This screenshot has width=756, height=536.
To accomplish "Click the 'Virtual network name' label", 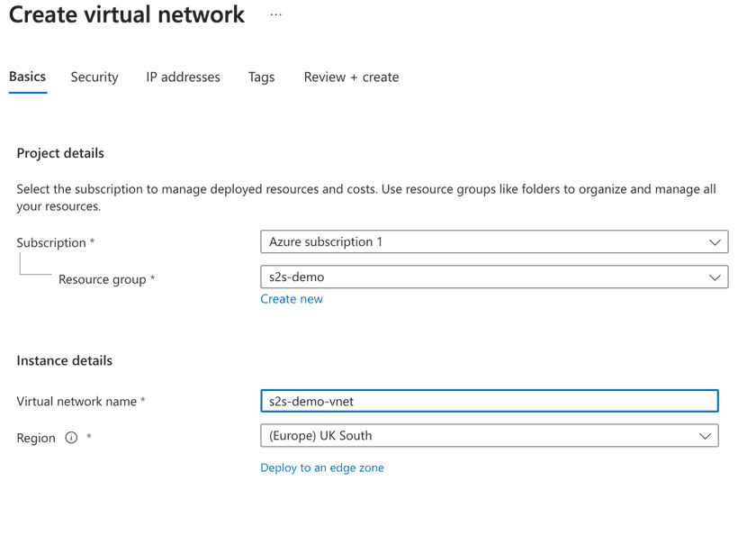I will [x=76, y=402].
